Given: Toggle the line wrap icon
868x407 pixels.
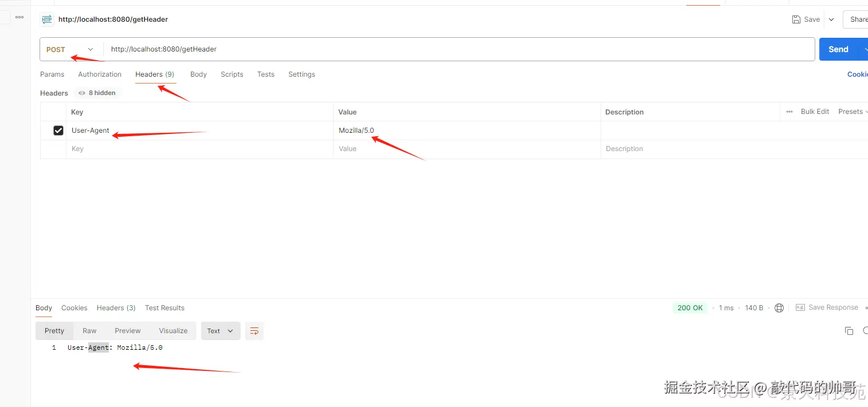Looking at the screenshot, I should [254, 331].
